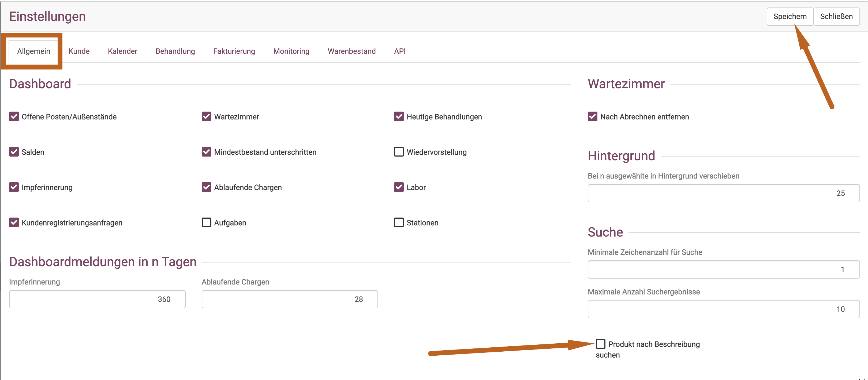The height and width of the screenshot is (380, 868).
Task: Enable the Wiedervorstellung checkbox
Action: [399, 152]
